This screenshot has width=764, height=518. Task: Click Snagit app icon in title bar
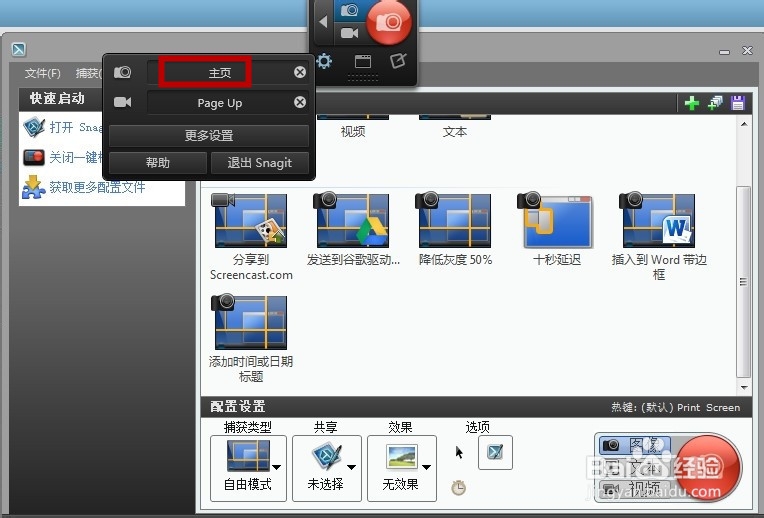pyautogui.click(x=19, y=49)
